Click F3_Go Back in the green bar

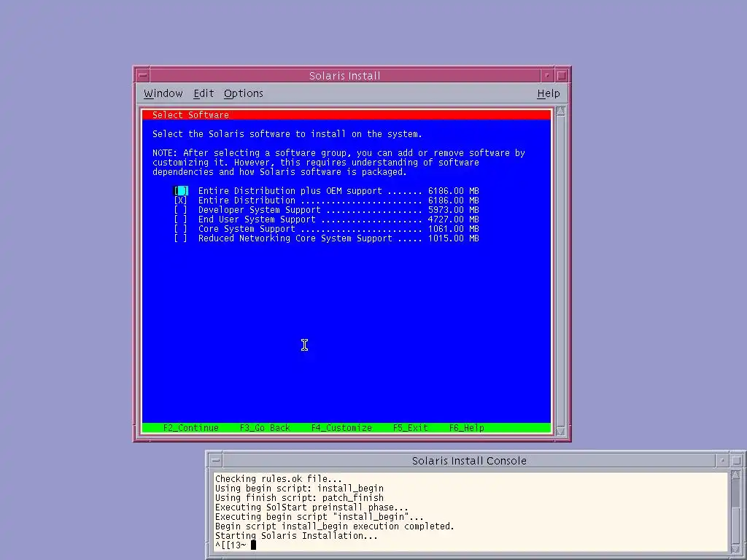point(265,427)
